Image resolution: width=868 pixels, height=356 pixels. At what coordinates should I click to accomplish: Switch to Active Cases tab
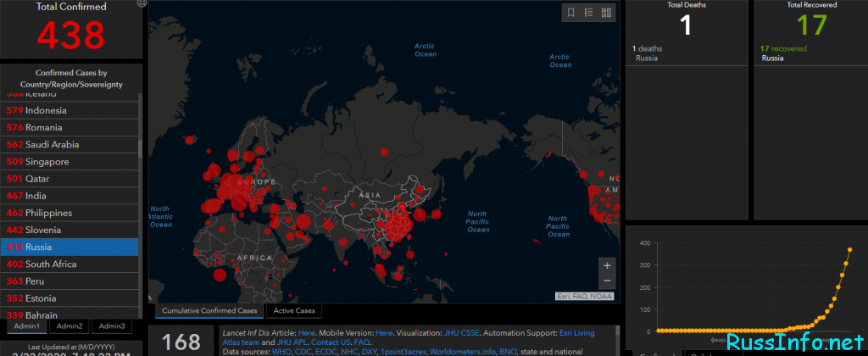[294, 310]
